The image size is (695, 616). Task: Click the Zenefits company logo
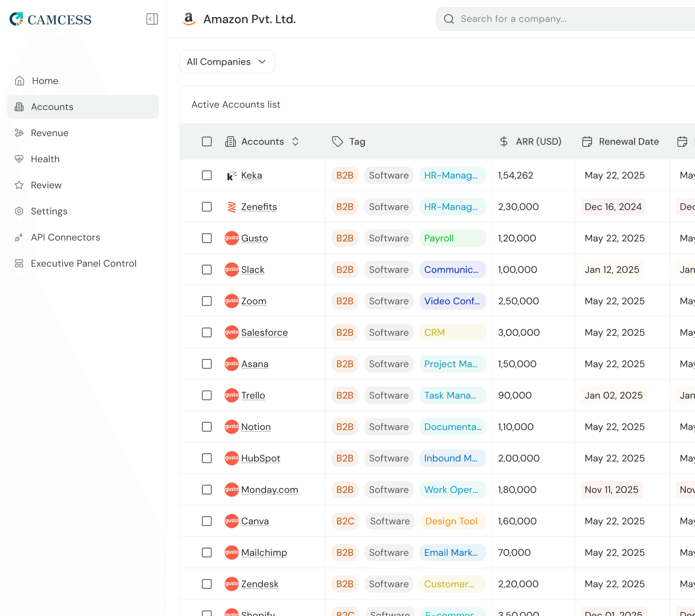232,207
